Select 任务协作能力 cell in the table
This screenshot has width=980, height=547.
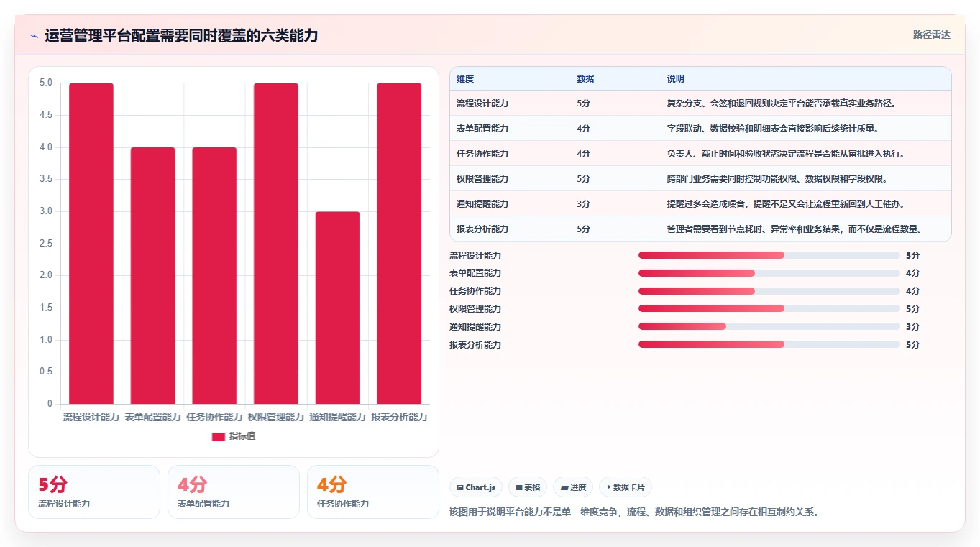click(x=482, y=154)
